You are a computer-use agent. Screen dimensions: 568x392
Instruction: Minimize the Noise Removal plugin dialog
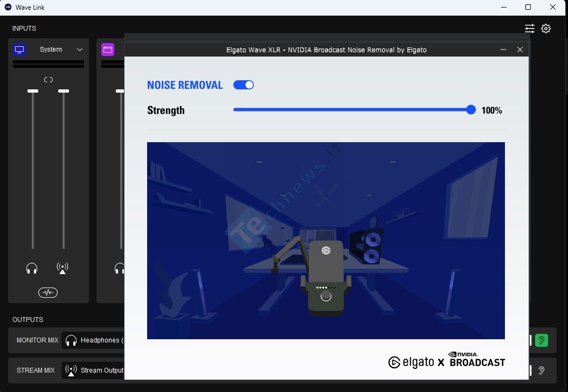[503, 50]
